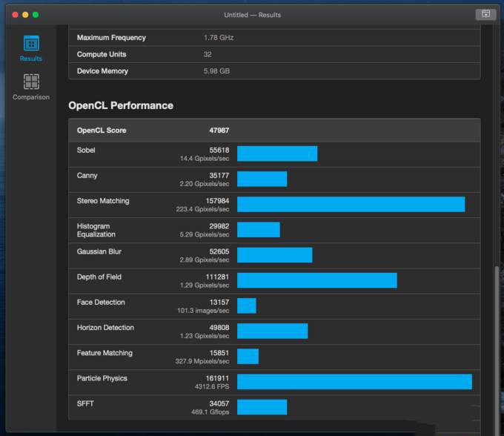Screen dimensions: 504x436
Task: Click the 1.78 GHz value
Action: [x=219, y=38]
